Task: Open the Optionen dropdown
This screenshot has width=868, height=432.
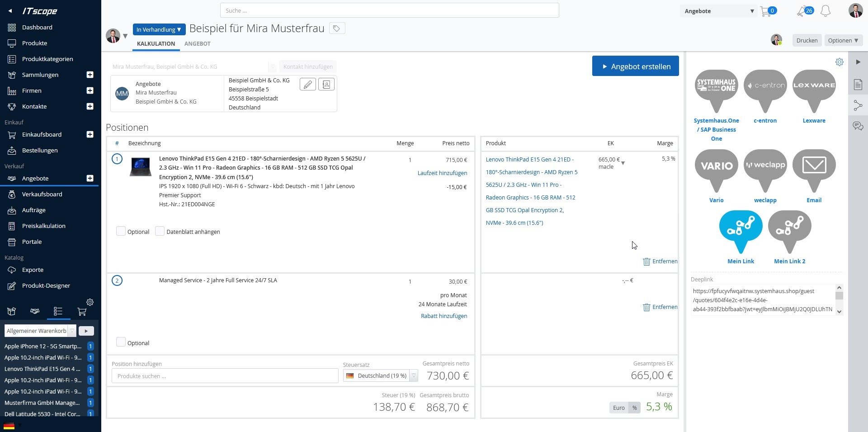Action: tap(843, 40)
